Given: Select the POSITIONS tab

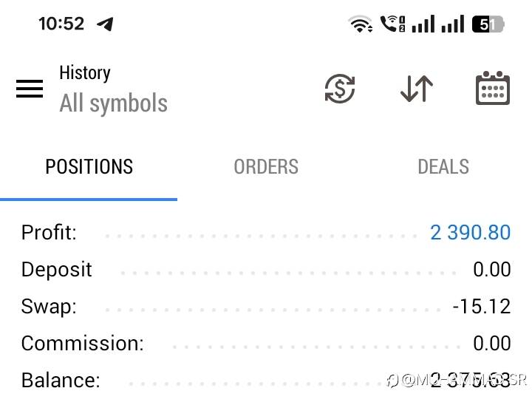Looking at the screenshot, I should (89, 167).
